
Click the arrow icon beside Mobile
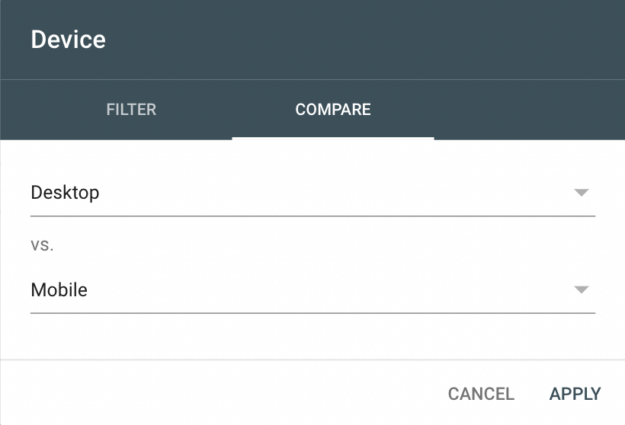(x=581, y=290)
